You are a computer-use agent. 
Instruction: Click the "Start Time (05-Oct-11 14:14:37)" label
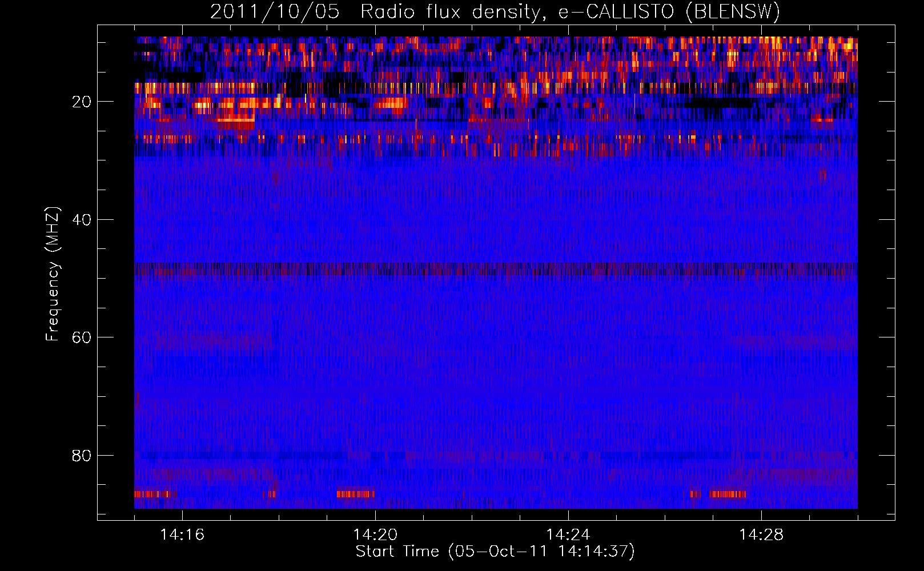tap(495, 552)
